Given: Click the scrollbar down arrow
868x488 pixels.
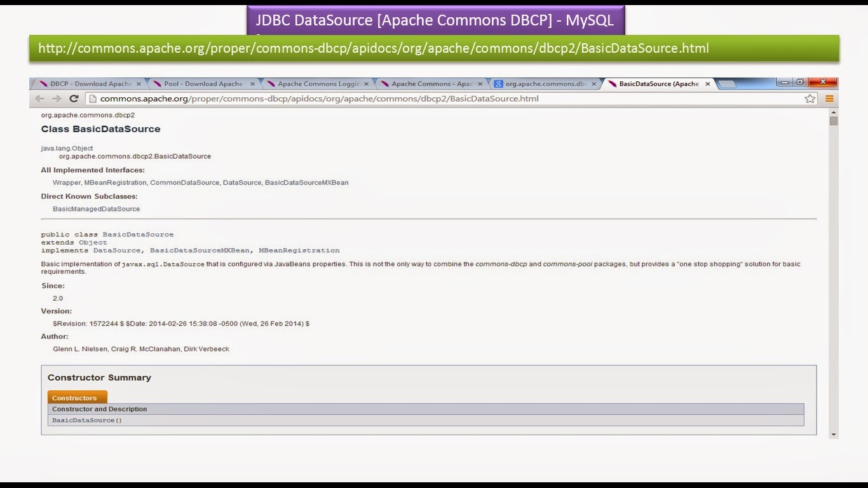Looking at the screenshot, I should (x=833, y=435).
